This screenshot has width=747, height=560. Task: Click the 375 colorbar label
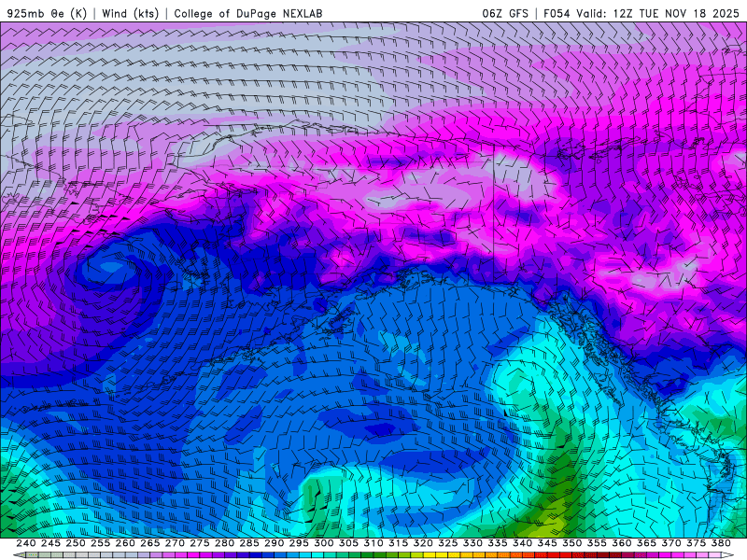pos(696,543)
